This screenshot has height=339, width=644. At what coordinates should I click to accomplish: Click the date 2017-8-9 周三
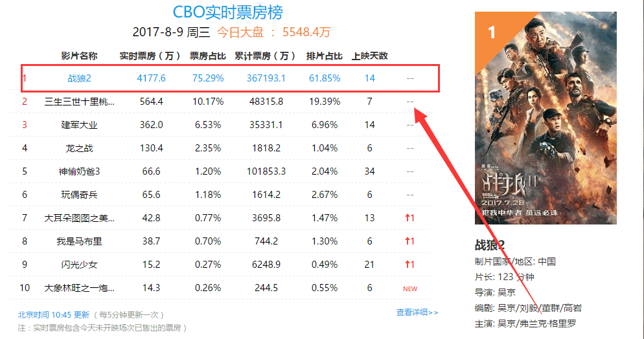click(171, 32)
